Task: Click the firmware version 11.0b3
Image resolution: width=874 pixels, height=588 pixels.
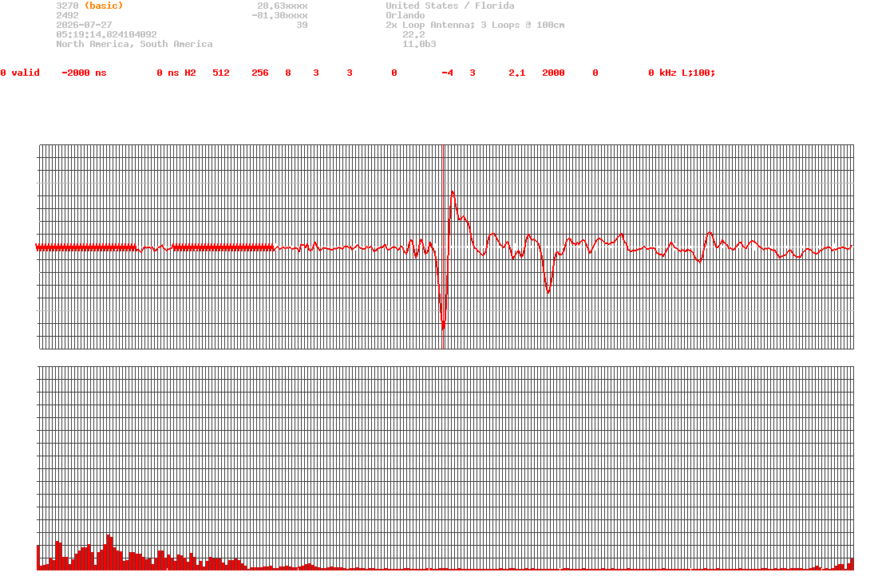Action: coord(419,44)
